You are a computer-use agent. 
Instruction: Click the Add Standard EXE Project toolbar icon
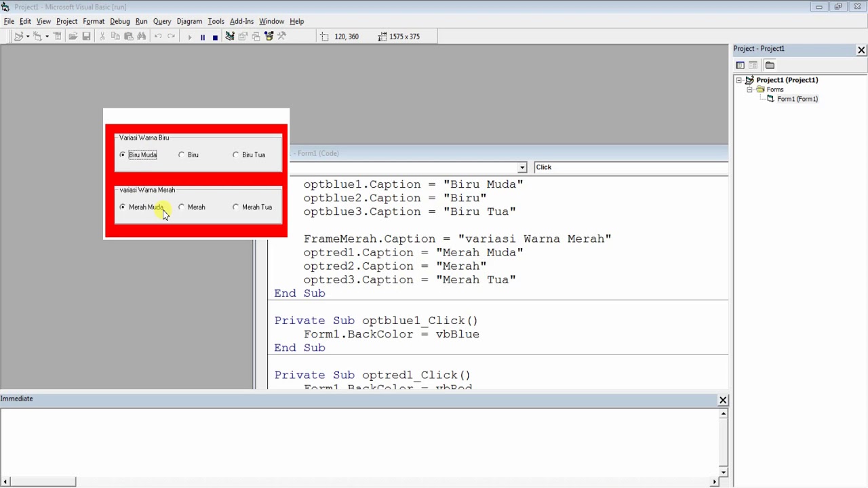click(18, 37)
